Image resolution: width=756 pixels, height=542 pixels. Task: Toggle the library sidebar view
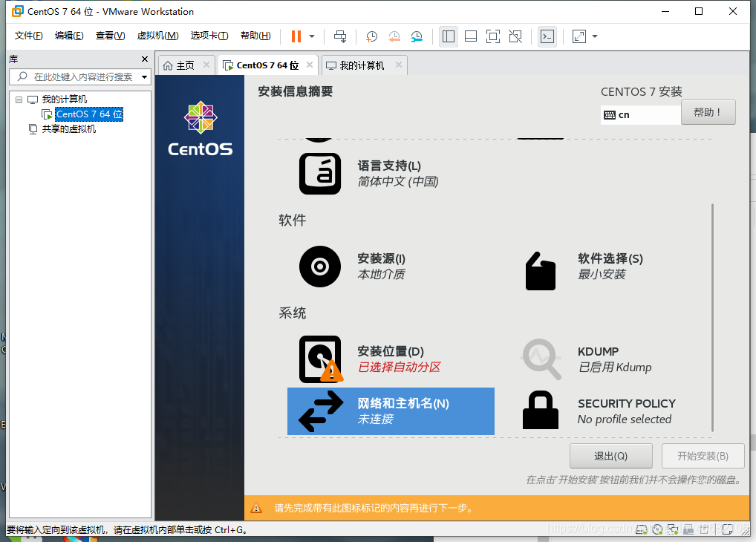(449, 36)
